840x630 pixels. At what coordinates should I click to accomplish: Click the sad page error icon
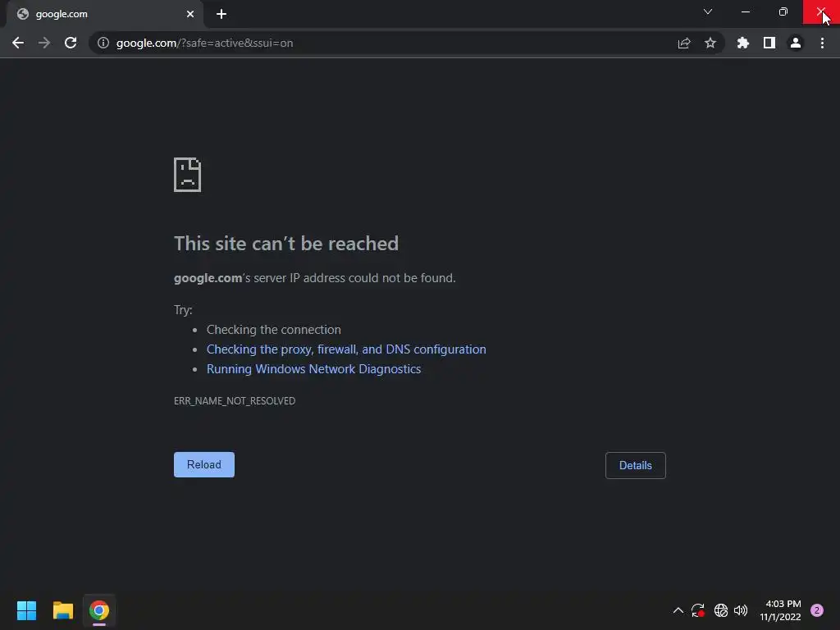188,175
